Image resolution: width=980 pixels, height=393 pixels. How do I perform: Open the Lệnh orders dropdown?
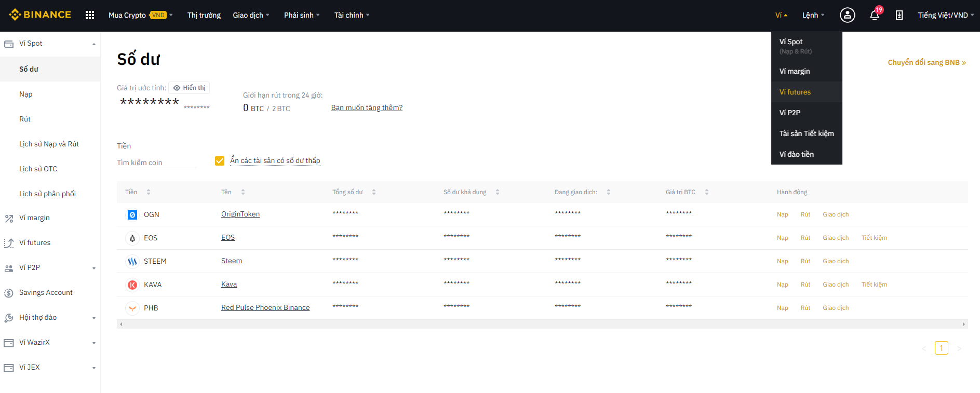pos(813,15)
